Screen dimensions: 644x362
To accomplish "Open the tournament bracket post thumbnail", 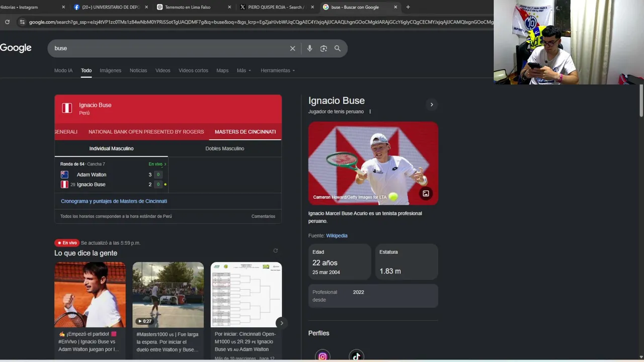I will point(246,295).
